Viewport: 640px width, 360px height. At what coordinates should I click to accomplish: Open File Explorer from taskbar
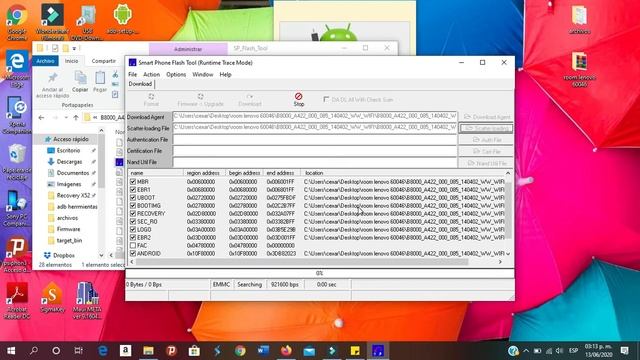tap(148, 351)
